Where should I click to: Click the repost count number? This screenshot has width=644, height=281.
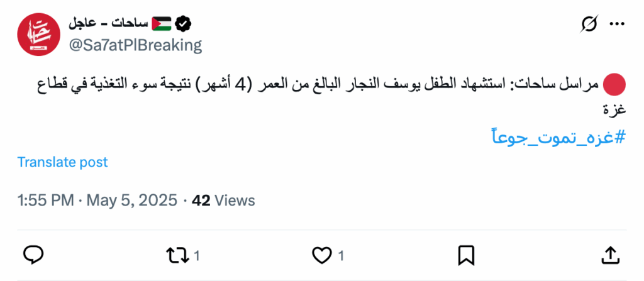pos(196,255)
